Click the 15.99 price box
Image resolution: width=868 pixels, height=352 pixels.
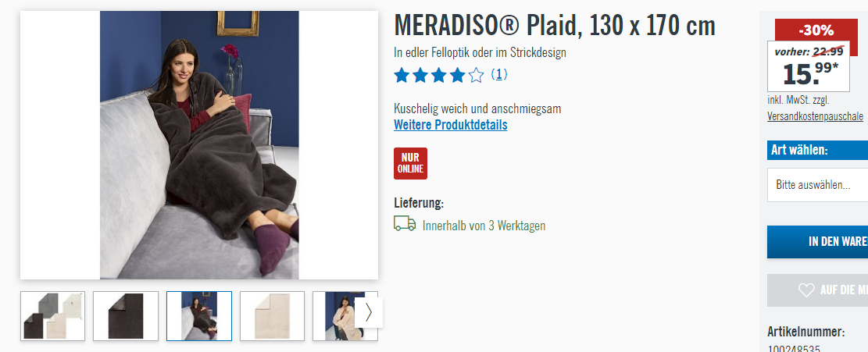[808, 66]
